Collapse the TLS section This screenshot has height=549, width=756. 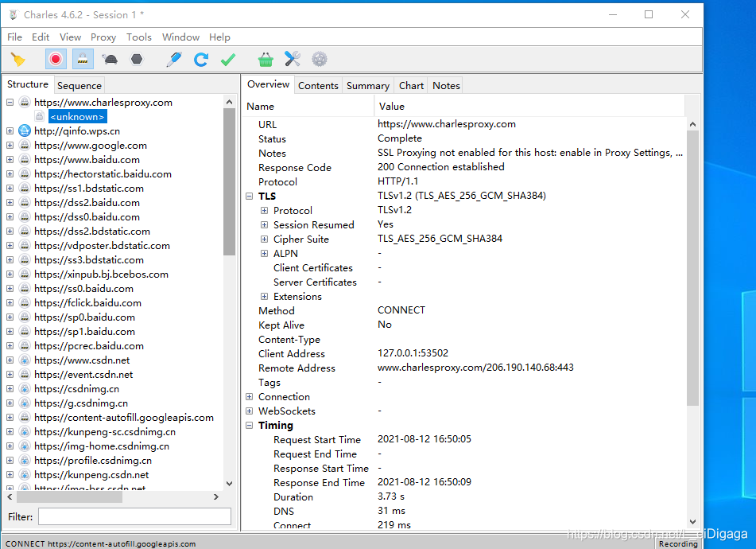(x=250, y=196)
